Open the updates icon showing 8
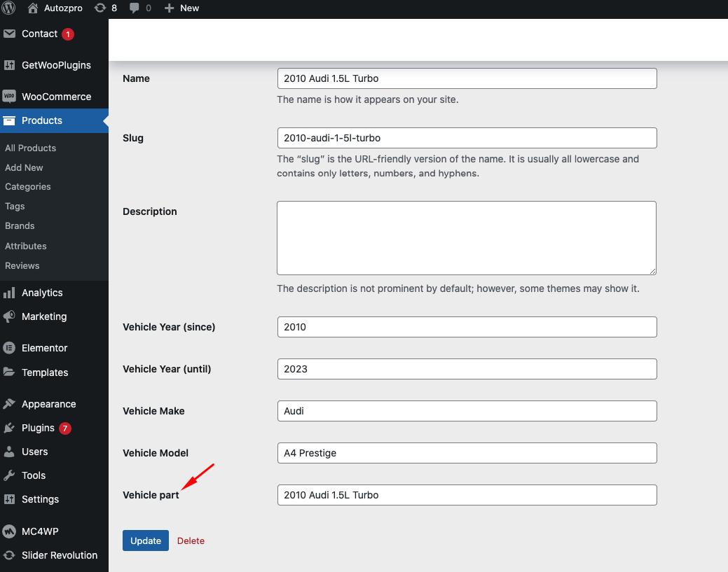Image resolution: width=728 pixels, height=572 pixels. pos(99,8)
